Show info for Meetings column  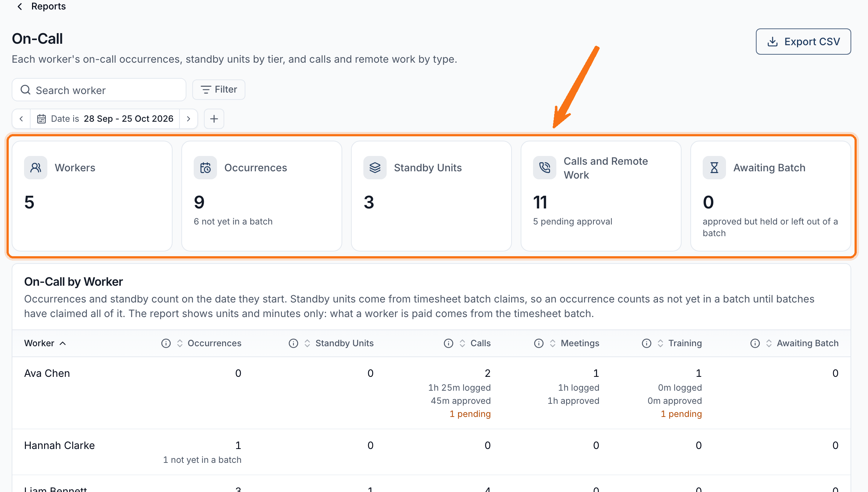[x=539, y=343]
